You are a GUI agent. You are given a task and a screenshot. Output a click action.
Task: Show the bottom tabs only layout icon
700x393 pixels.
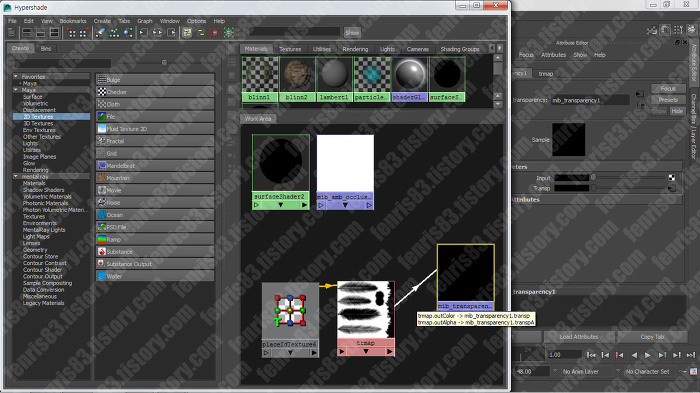point(41,33)
